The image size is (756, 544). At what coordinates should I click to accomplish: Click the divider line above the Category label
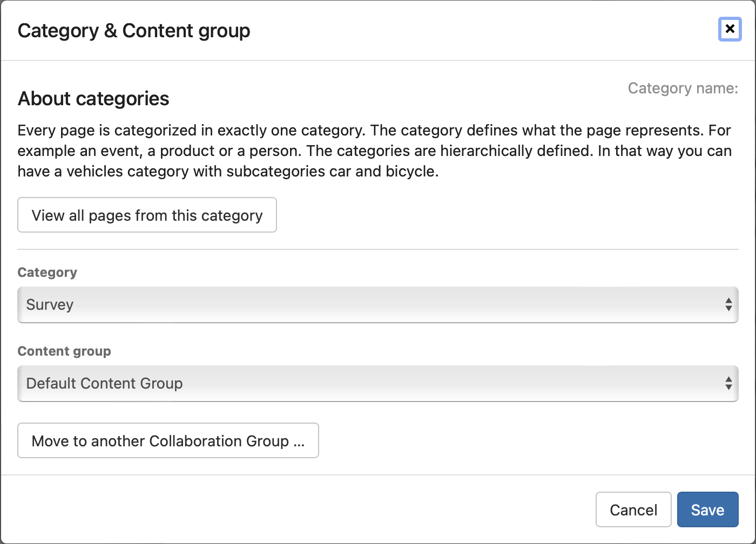pyautogui.click(x=378, y=249)
